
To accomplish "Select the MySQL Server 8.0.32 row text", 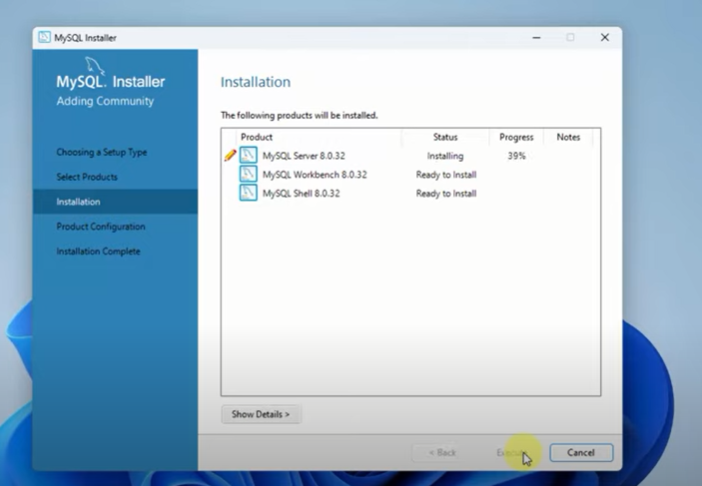I will pyautogui.click(x=304, y=156).
